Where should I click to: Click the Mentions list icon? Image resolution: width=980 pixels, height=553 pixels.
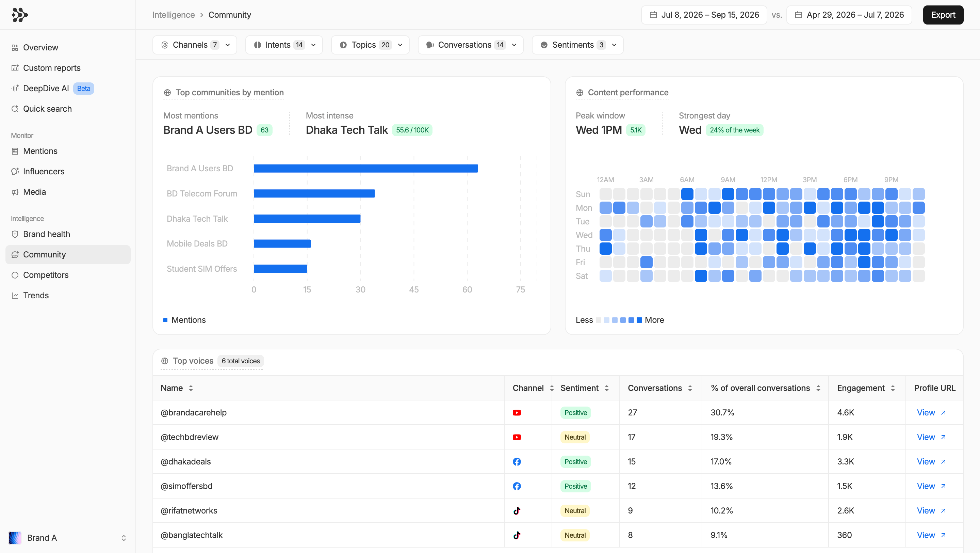(x=15, y=151)
